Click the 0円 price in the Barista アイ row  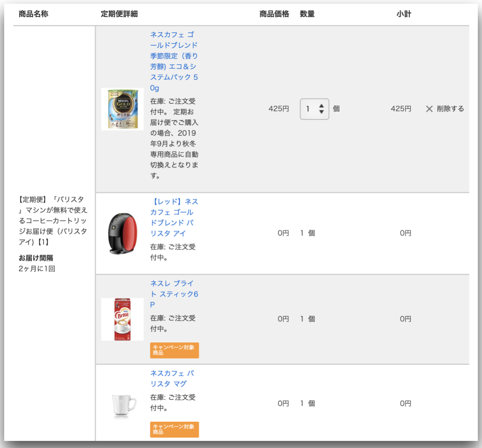[283, 233]
